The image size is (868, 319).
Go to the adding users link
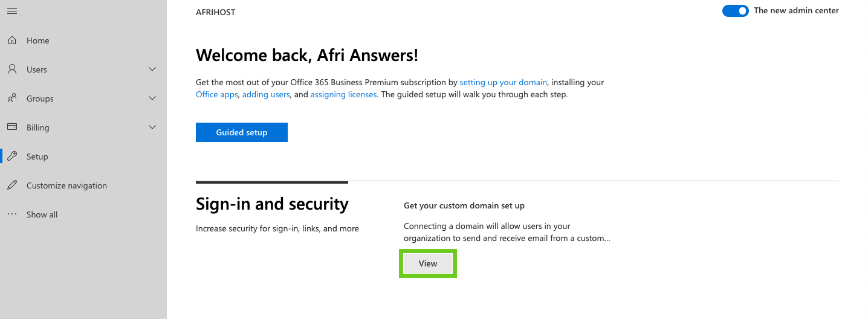266,95
